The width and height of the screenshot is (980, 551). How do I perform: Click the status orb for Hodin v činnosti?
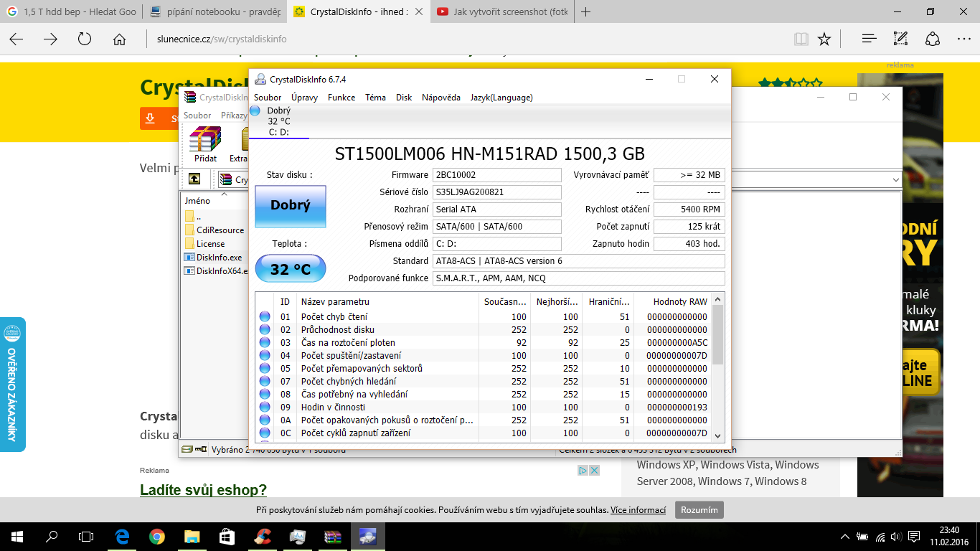tap(265, 407)
